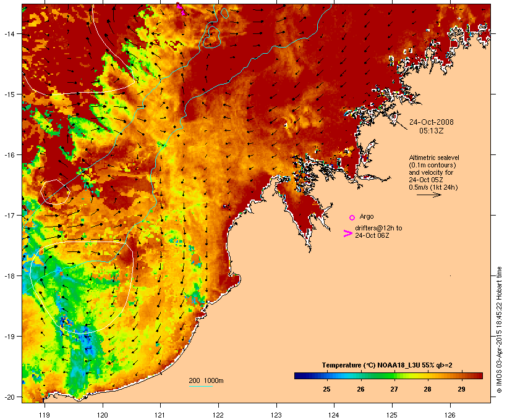Image resolution: width=507 pixels, height=420 pixels.
Task: Click the latitude axis label -18
Action: (9, 276)
